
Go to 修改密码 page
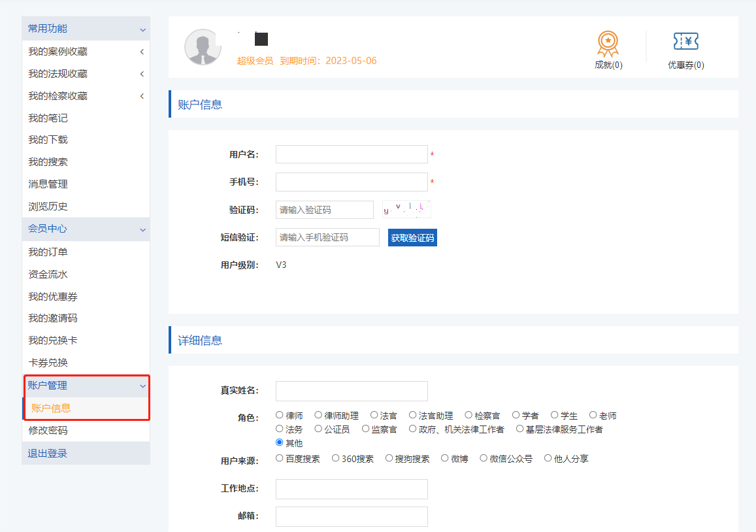point(48,431)
